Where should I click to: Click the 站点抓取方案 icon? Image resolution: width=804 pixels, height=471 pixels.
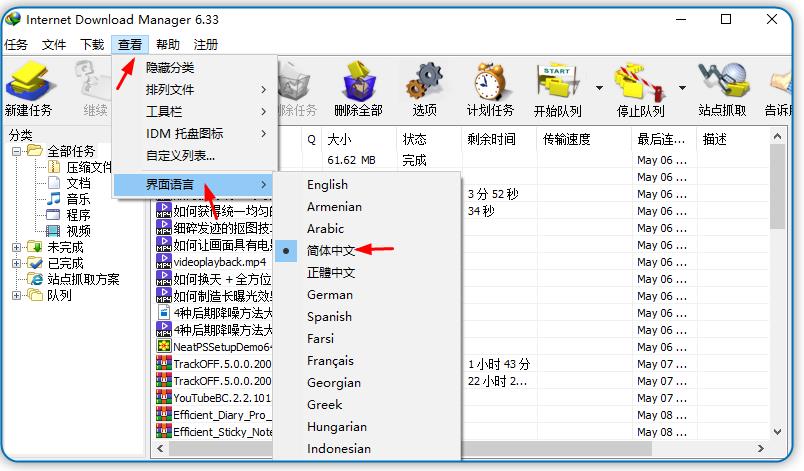35,279
